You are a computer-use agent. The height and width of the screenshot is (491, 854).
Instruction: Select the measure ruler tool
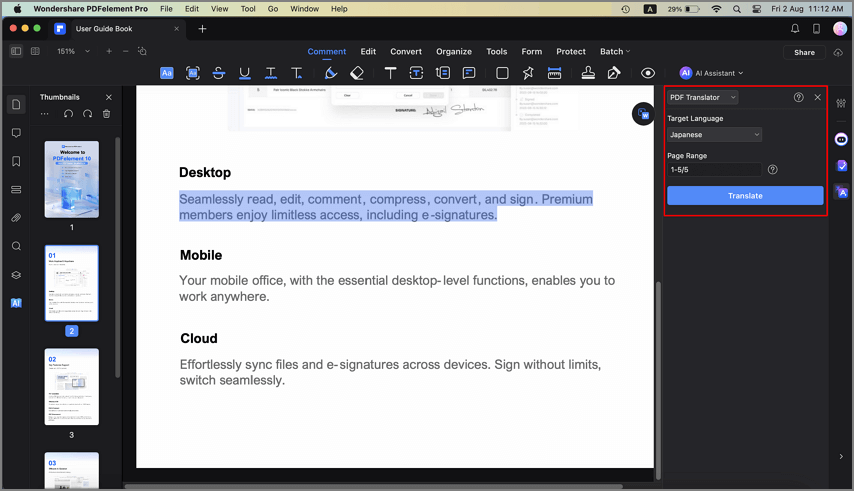(554, 73)
